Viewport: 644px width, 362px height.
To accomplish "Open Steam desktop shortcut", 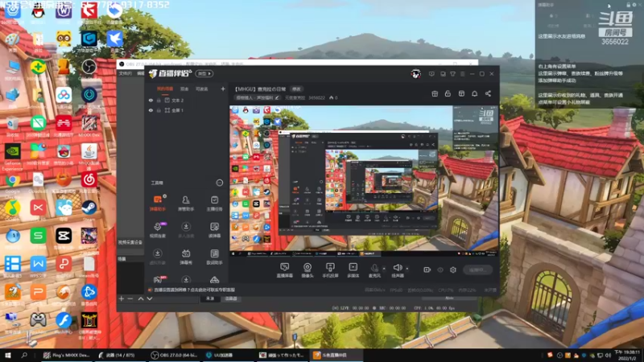I will point(89,209).
